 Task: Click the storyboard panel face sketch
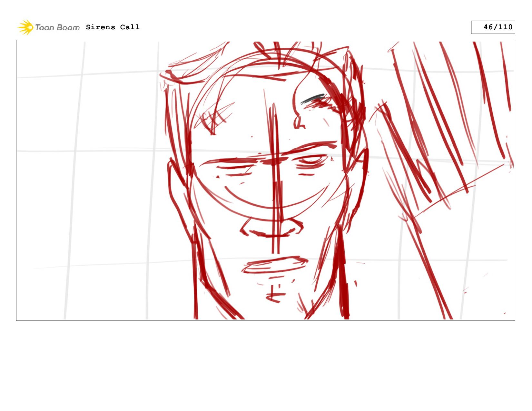[x=266, y=180]
